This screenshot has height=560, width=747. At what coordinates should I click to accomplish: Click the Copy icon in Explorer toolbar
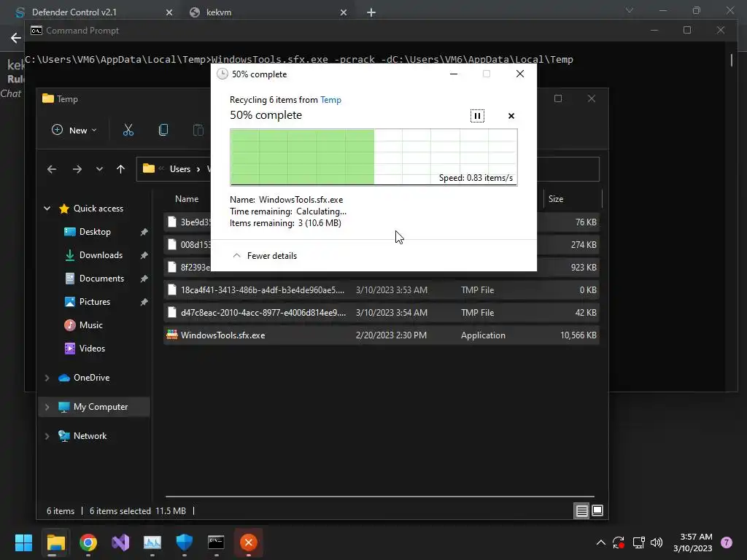tap(163, 130)
